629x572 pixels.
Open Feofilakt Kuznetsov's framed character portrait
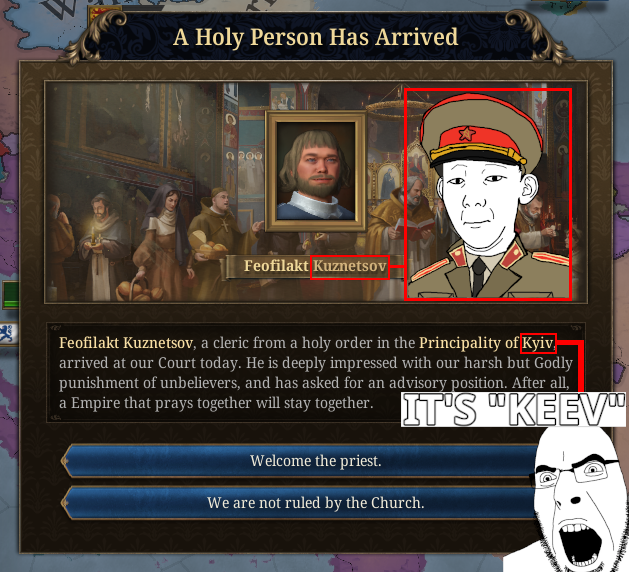(x=316, y=171)
